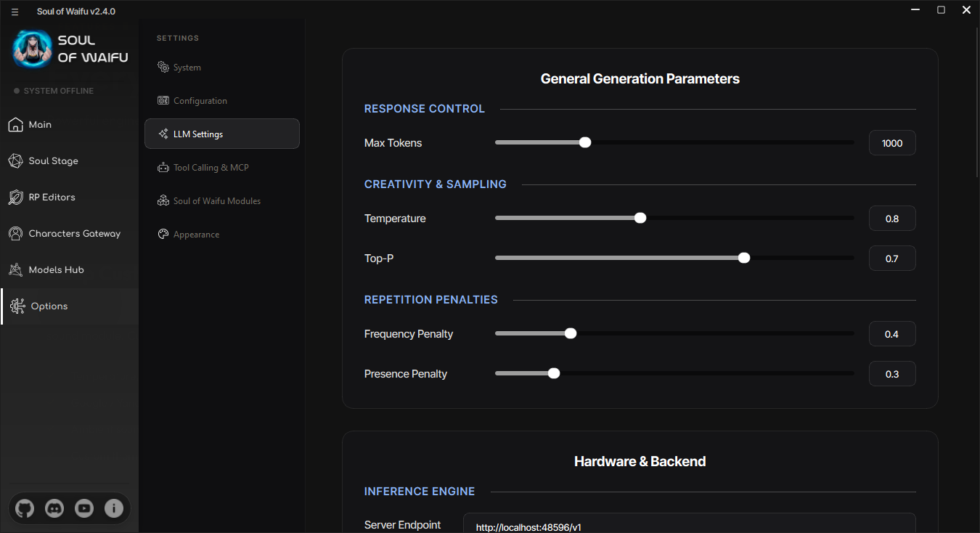
Task: Go to the Main page
Action: (x=69, y=125)
